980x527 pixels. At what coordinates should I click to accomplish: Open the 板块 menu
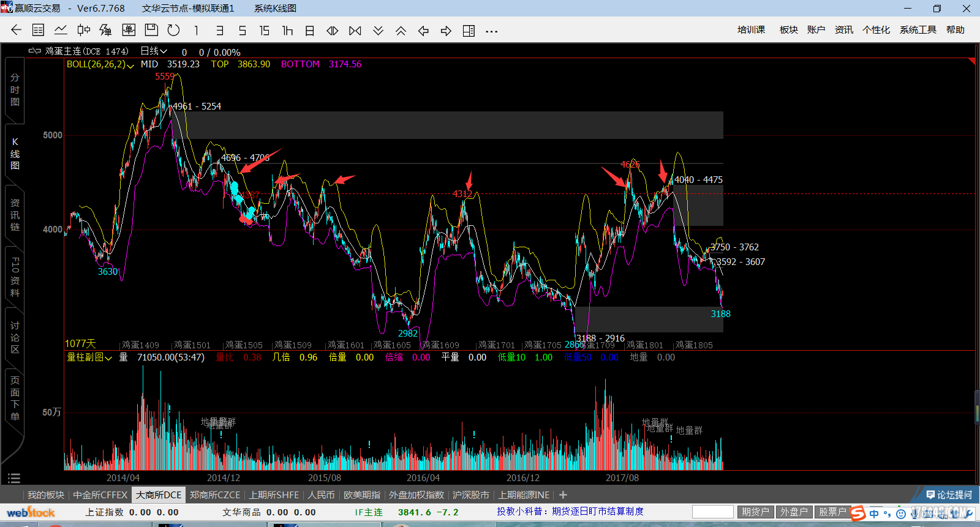pyautogui.click(x=789, y=29)
